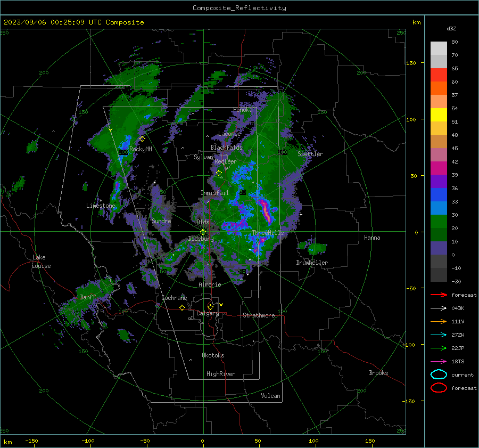Click the Limestone location label
This screenshot has width=479, height=448.
[101, 206]
